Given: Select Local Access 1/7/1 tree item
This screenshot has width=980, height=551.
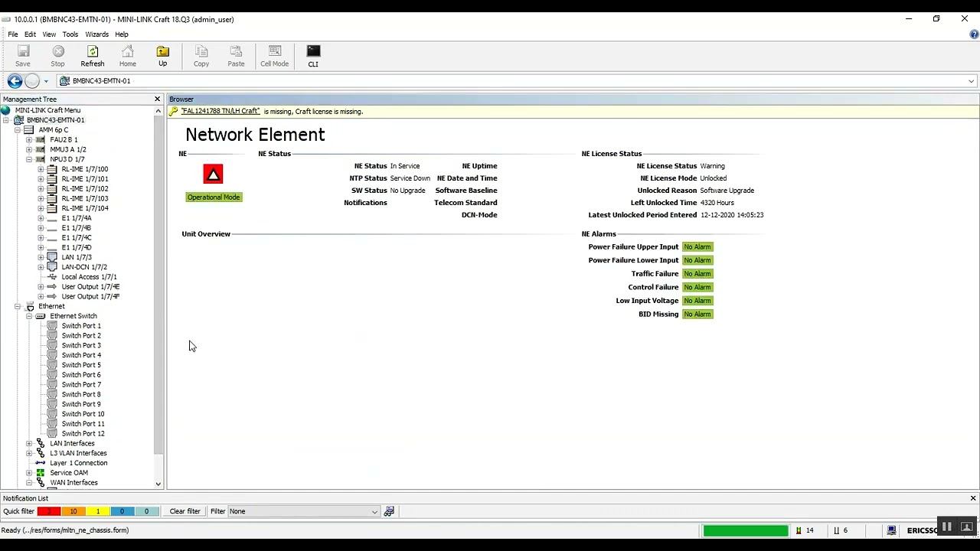Looking at the screenshot, I should coord(89,277).
